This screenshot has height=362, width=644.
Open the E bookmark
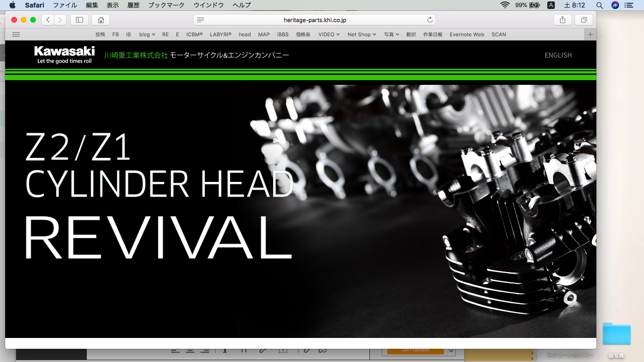(x=177, y=34)
